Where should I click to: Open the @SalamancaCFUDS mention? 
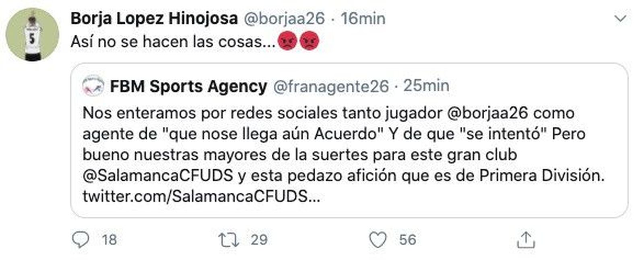click(x=158, y=175)
